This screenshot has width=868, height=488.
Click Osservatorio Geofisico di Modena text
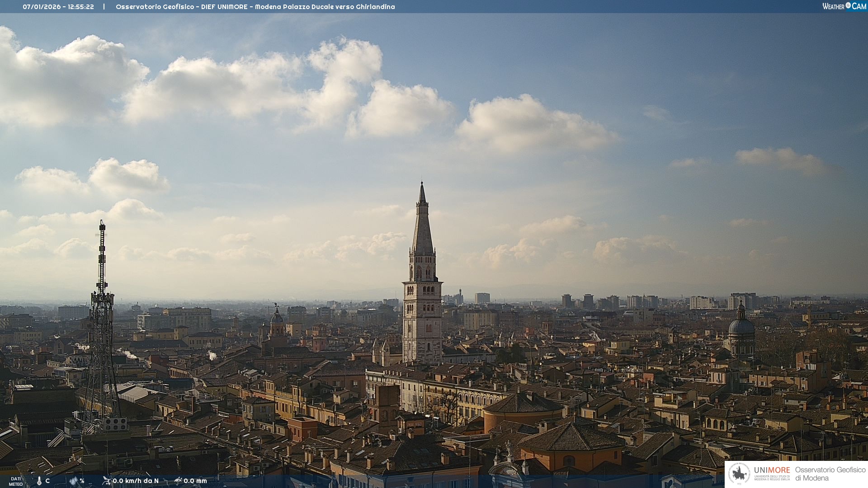[830, 474]
